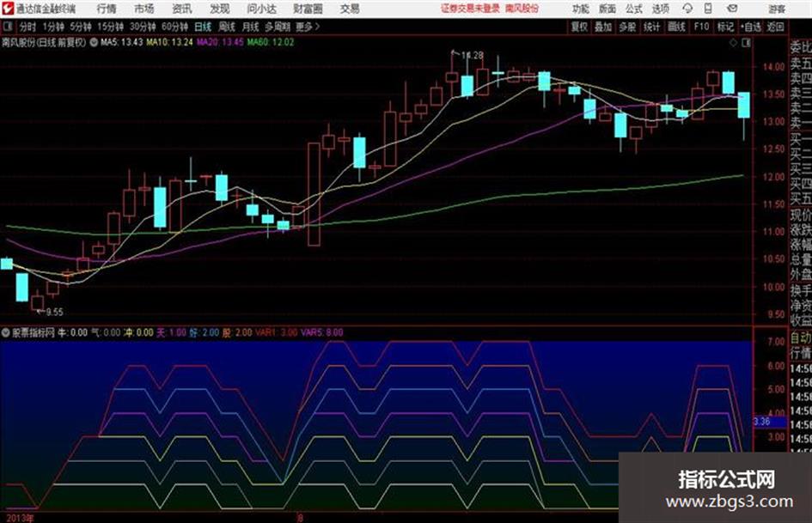This screenshot has width=812, height=523.
Task: Select the 60分钟 period tab
Action: point(174,27)
